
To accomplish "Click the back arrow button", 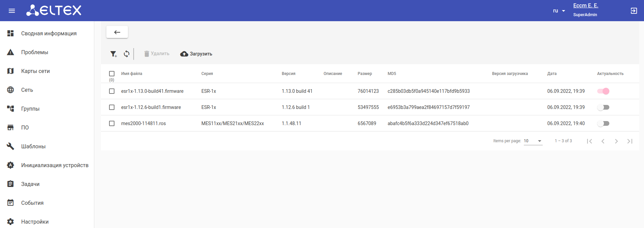I will (x=117, y=32).
